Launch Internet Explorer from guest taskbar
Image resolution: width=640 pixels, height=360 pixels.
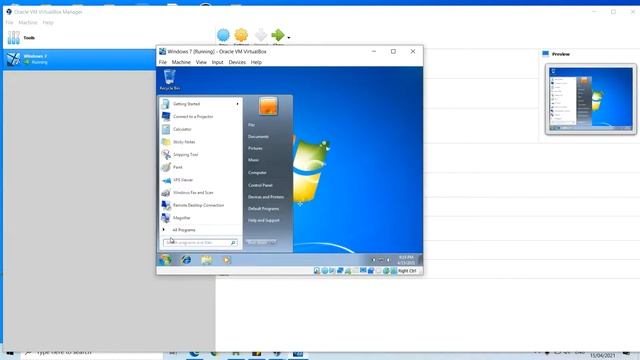point(186,260)
